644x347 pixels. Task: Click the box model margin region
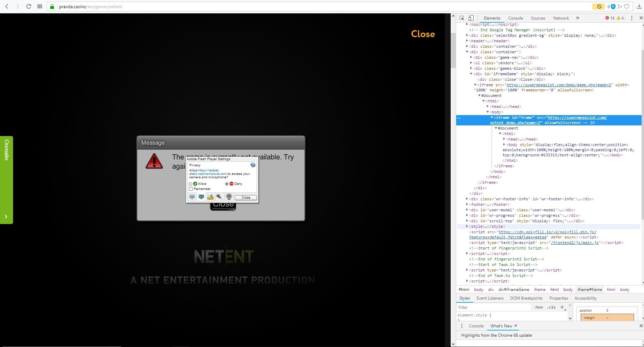coord(607,317)
